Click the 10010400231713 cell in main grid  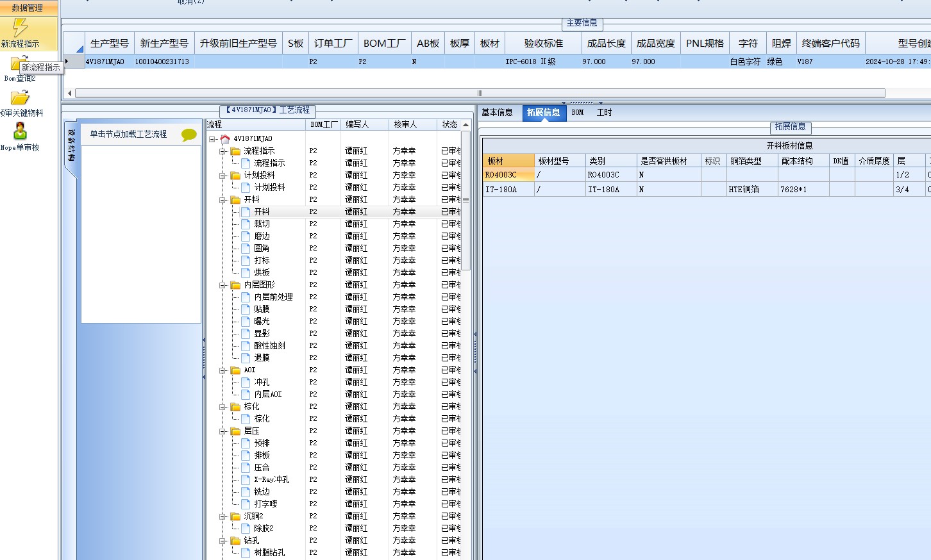[164, 62]
